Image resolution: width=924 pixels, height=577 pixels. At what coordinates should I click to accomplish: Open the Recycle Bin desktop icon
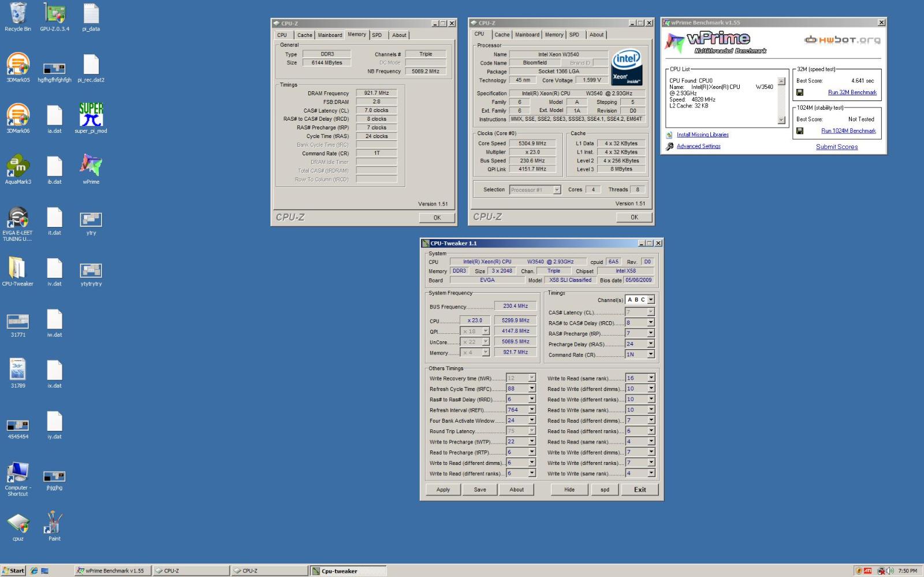pyautogui.click(x=18, y=16)
